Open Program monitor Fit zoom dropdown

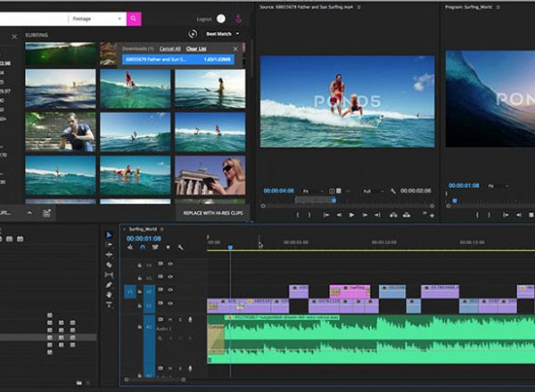pyautogui.click(x=498, y=186)
